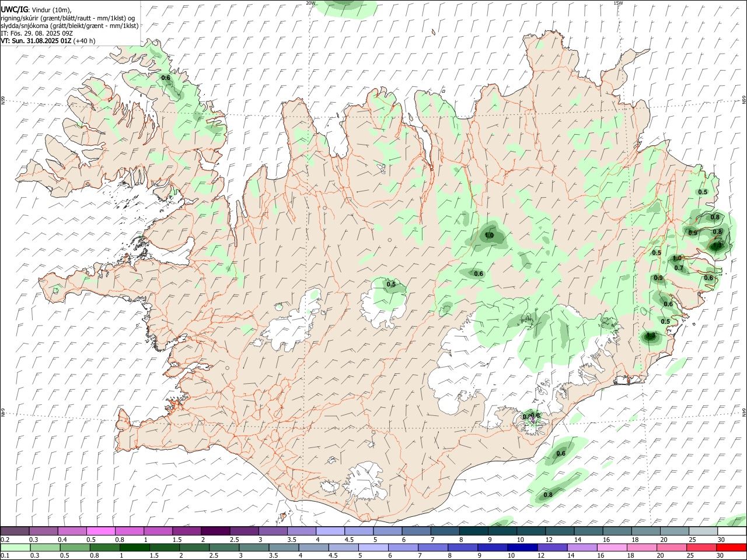Screen dimensions: 747x560
Task: Click the '(+40 h)' forecast offset text
Action: (85, 41)
